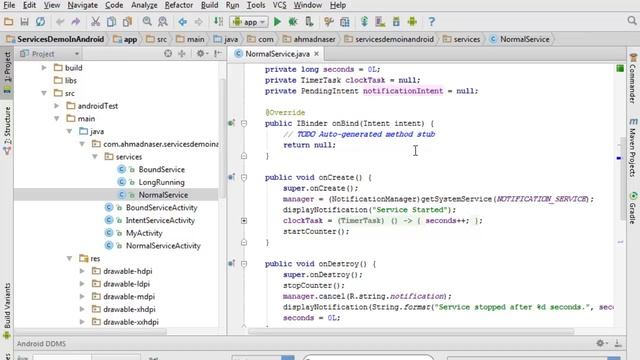Expand the build folder arrow
The width and height of the screenshot is (640, 360).
tap(44, 67)
